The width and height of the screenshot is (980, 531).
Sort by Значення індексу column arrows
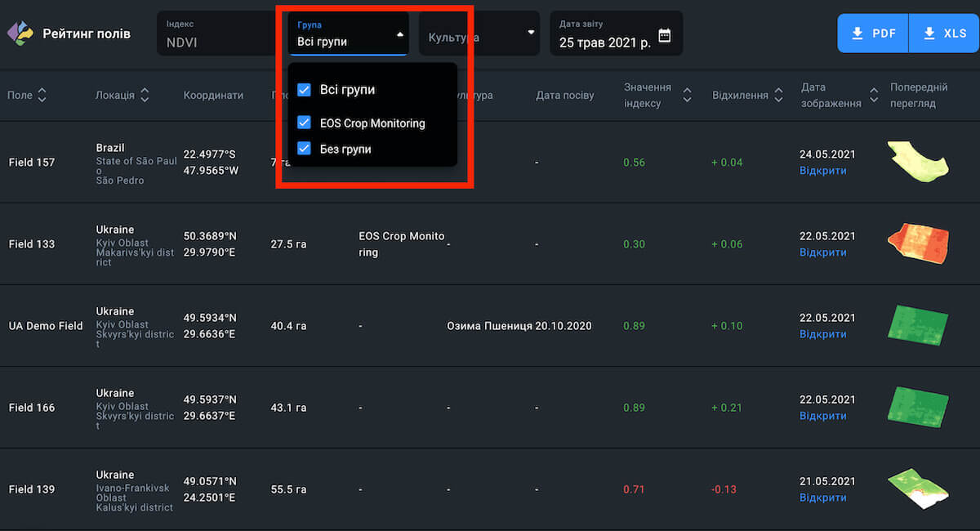coord(687,96)
